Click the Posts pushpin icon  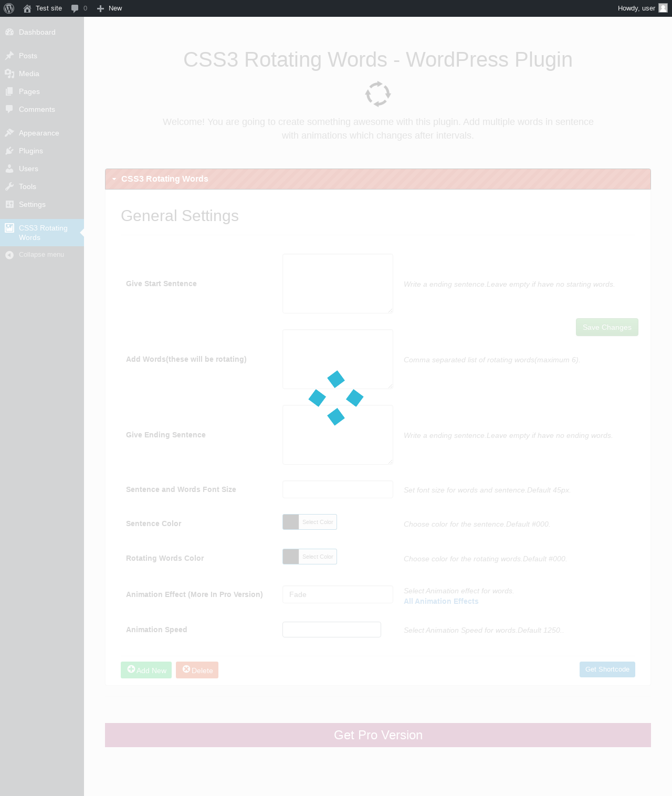click(x=9, y=56)
